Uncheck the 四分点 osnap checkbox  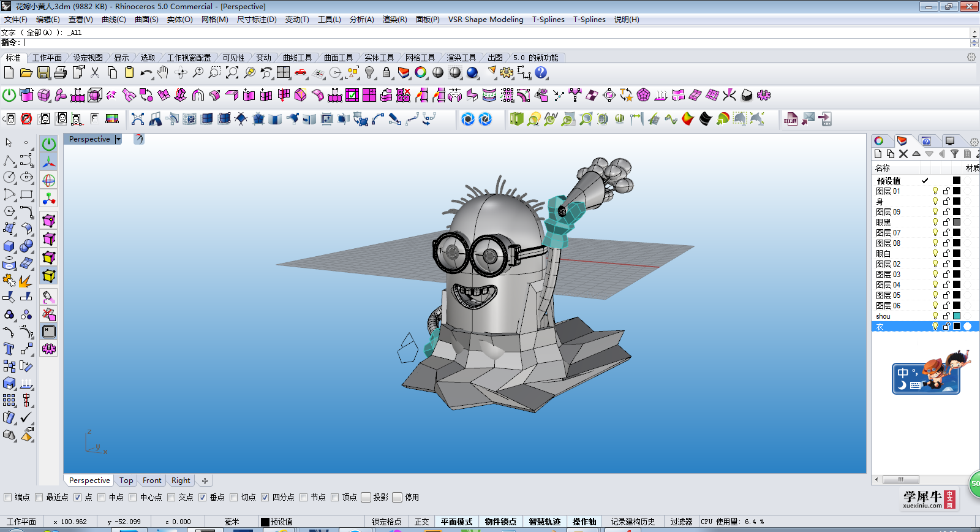pos(265,497)
